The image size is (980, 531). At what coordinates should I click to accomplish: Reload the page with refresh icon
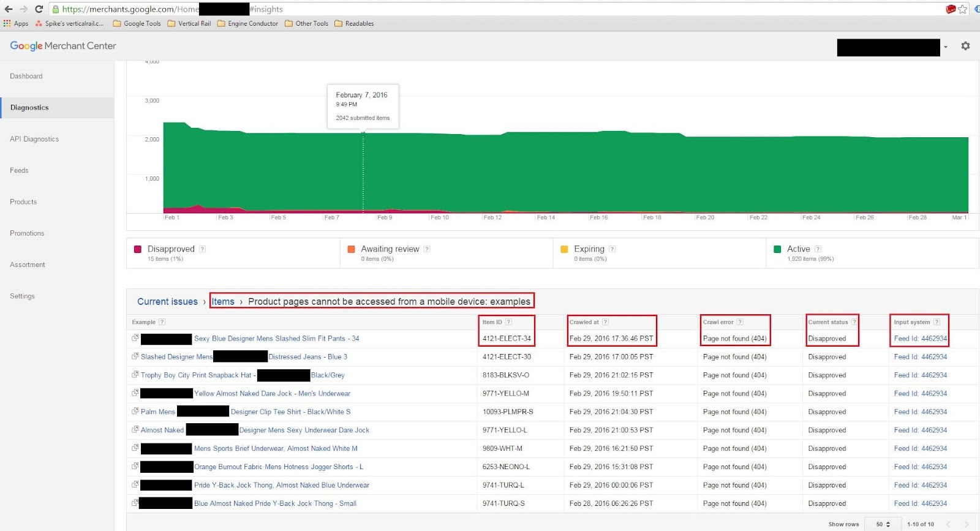click(x=39, y=9)
